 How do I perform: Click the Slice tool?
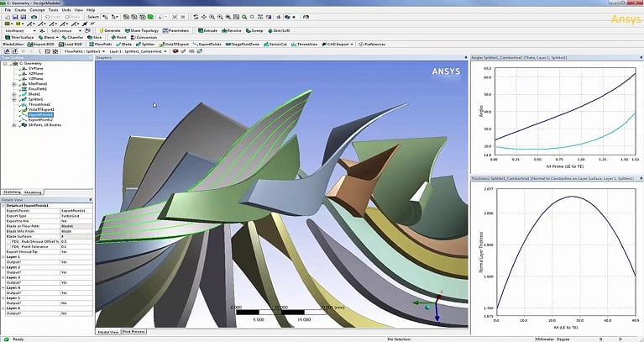[95, 38]
